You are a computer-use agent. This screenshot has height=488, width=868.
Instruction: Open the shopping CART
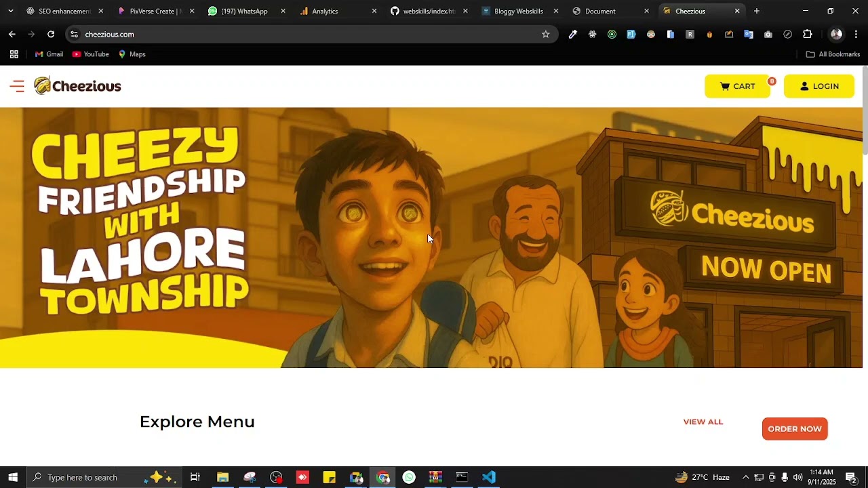point(737,86)
